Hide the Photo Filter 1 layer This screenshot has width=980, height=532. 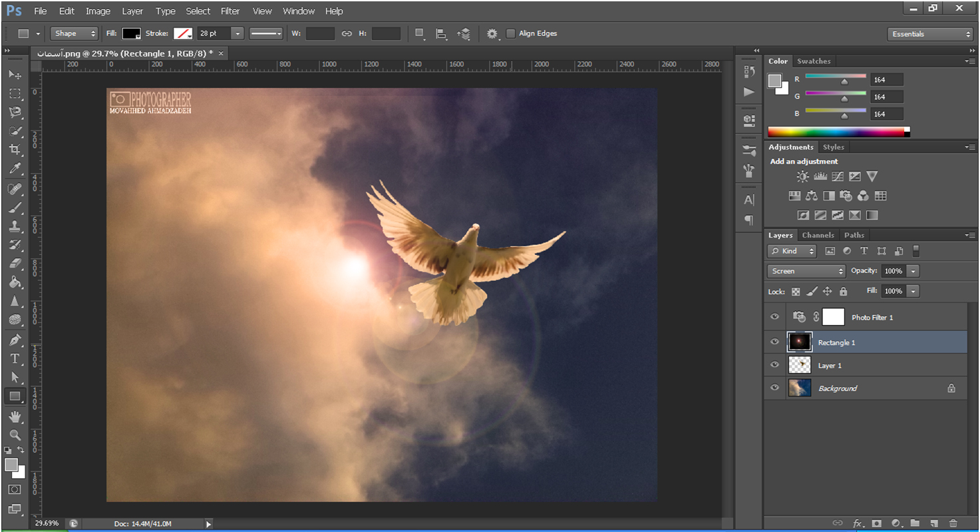(x=774, y=318)
